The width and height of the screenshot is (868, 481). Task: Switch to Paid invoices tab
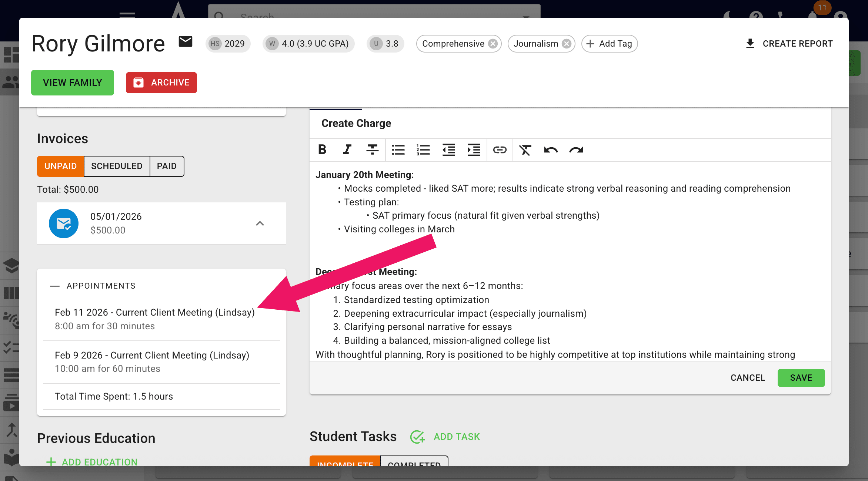click(167, 166)
